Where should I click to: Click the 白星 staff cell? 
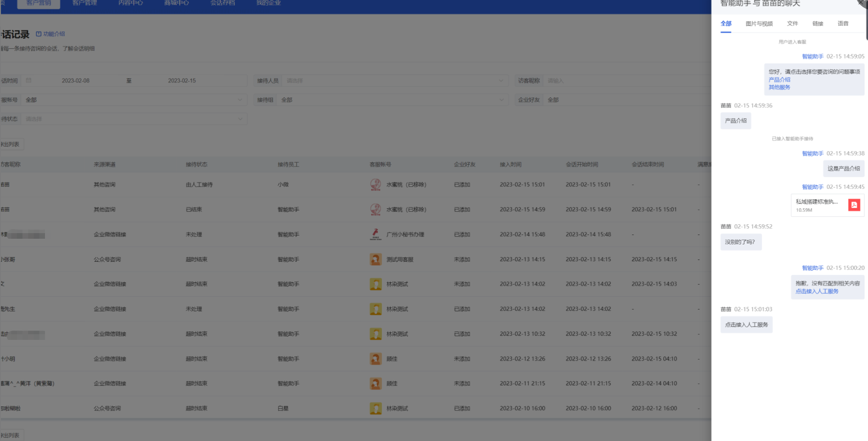pyautogui.click(x=283, y=409)
